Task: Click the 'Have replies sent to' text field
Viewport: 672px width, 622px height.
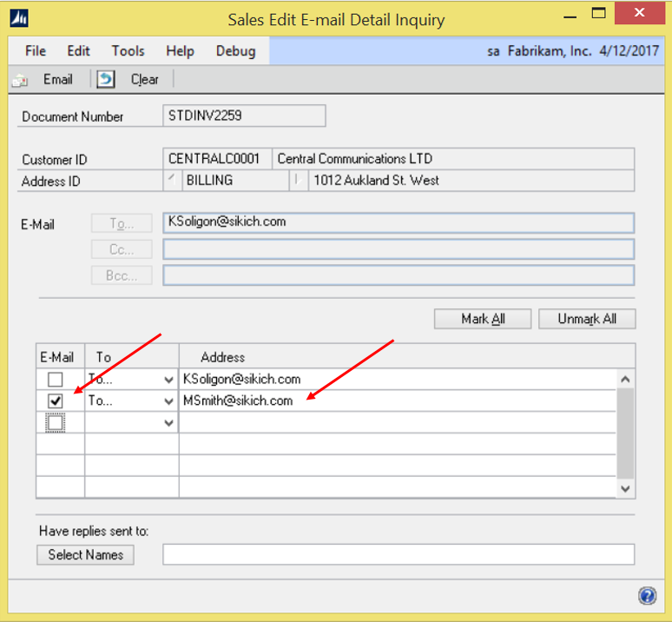Action: coord(398,554)
